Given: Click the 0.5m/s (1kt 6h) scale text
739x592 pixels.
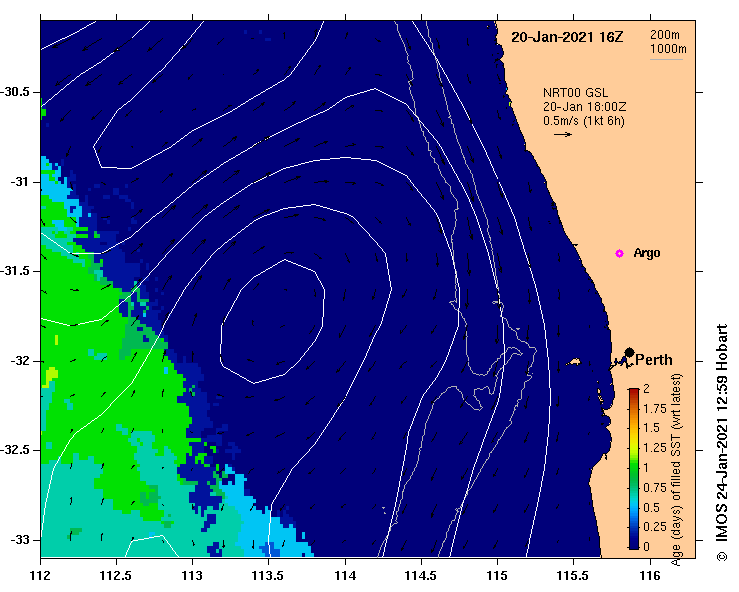Looking at the screenshot, I should (583, 121).
